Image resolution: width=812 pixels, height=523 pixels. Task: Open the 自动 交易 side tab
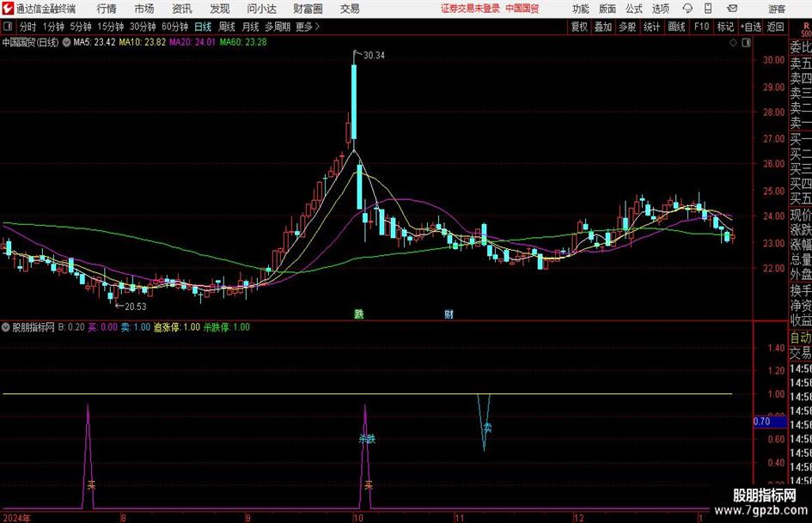click(800, 345)
